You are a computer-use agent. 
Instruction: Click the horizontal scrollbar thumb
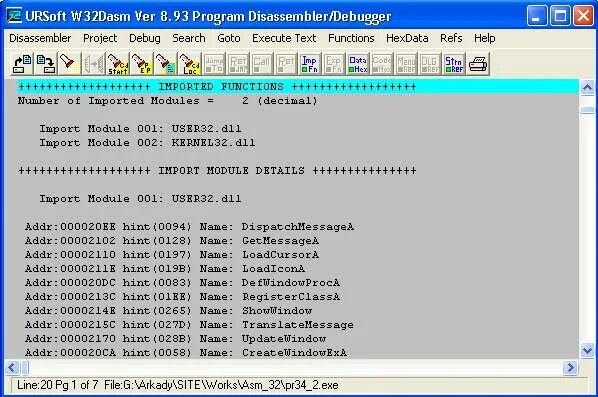coord(25,368)
